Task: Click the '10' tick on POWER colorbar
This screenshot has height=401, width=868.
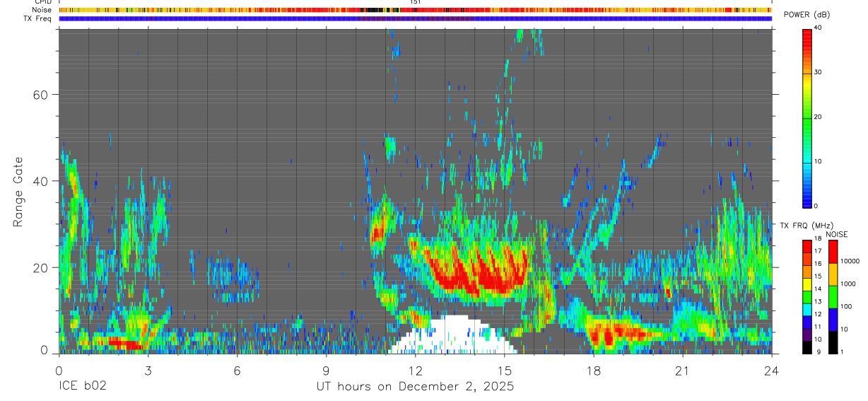Action: coord(819,161)
